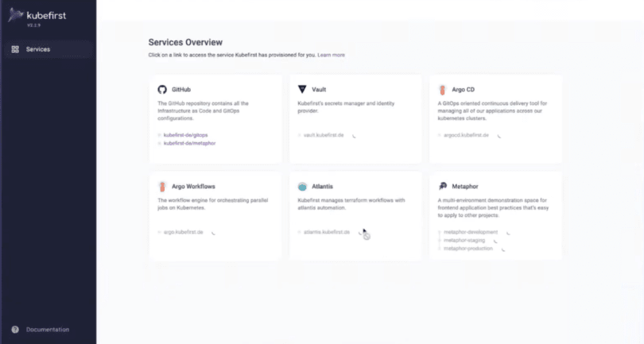
Task: Open the argocd.kubefirst.de link
Action: (x=466, y=135)
